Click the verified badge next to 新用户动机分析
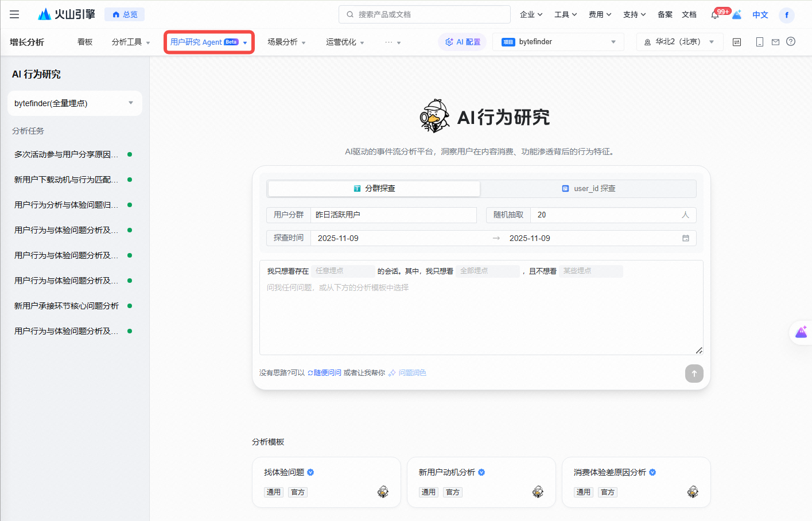Viewport: 812px width, 521px height. [x=481, y=472]
